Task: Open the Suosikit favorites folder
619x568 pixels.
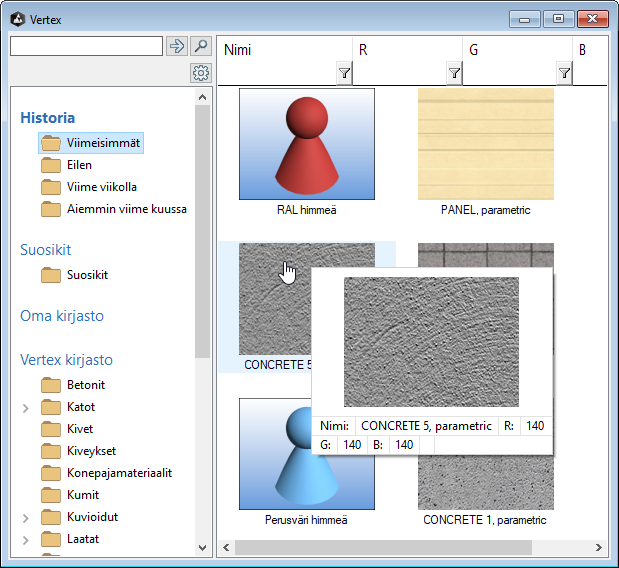Action: (x=86, y=275)
